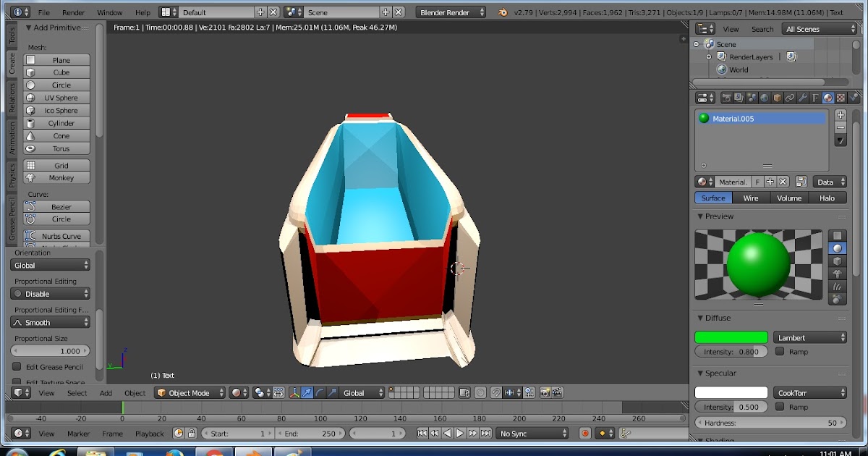
Task: Add a UV Sphere from the Create panel
Action: [56, 97]
